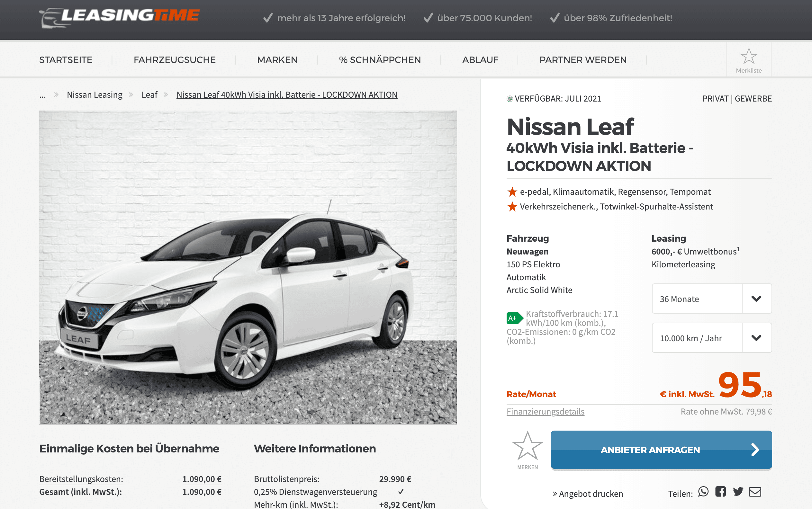
Task: Open the Leaf breadcrumb link
Action: 149,95
